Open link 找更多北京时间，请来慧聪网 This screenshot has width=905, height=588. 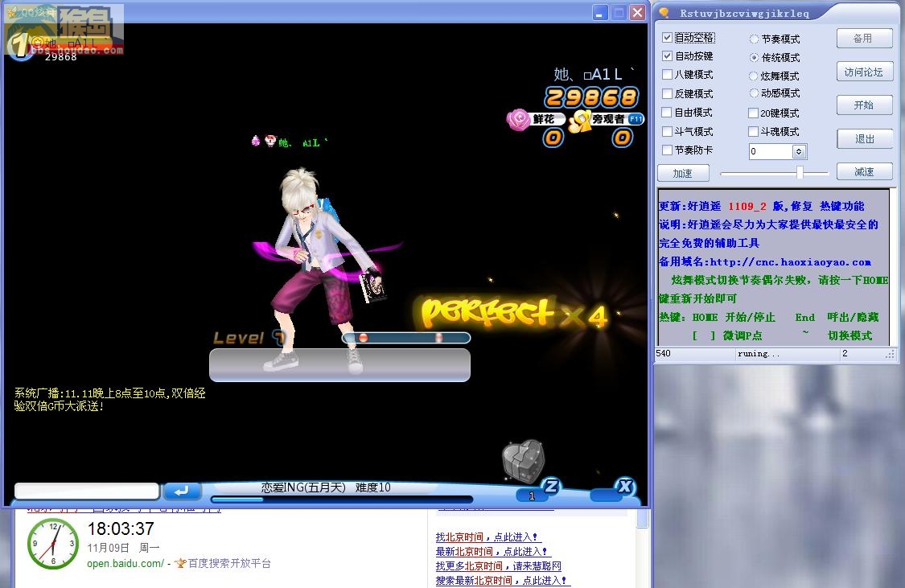pos(499,566)
